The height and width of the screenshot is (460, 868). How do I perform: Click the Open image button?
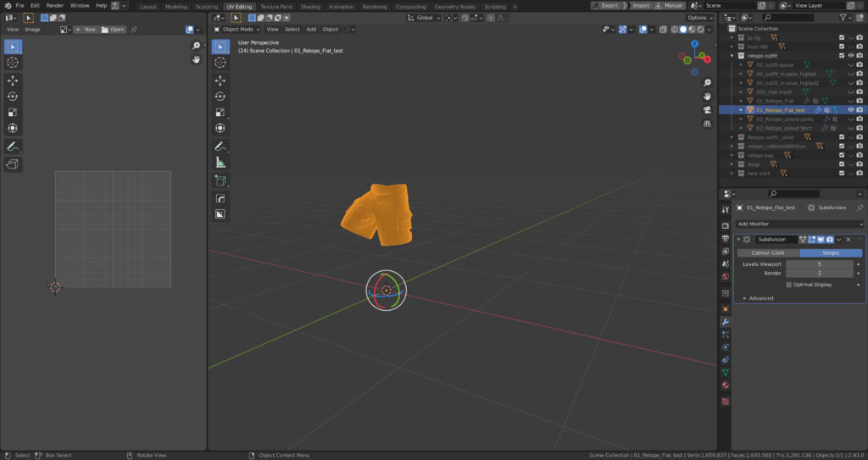pos(113,30)
